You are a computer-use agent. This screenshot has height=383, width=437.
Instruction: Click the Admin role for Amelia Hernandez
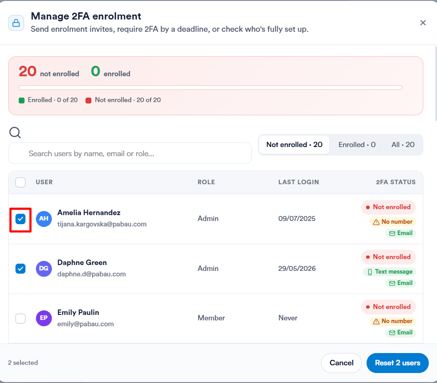pyautogui.click(x=208, y=219)
